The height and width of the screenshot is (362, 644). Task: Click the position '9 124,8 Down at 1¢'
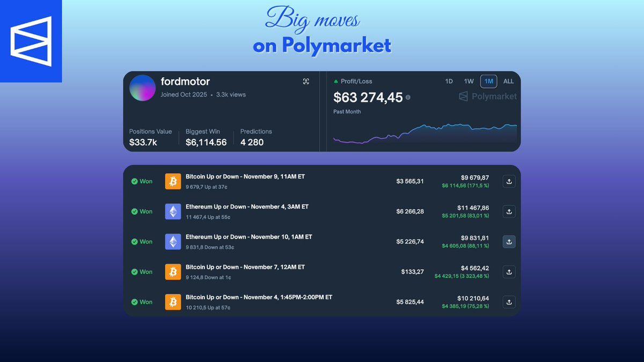click(x=209, y=278)
